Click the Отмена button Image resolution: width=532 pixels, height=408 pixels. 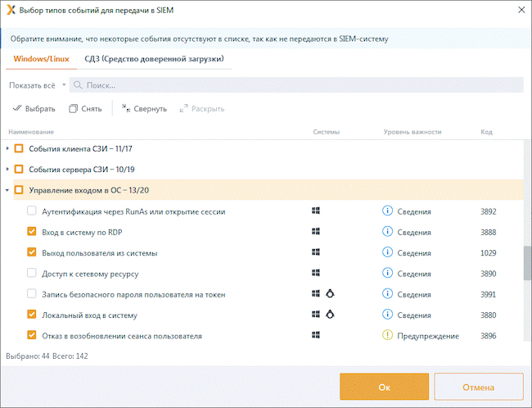pyautogui.click(x=478, y=388)
